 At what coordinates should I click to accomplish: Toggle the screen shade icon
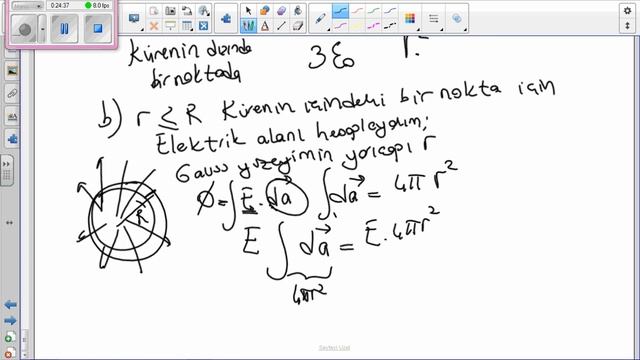tap(171, 26)
